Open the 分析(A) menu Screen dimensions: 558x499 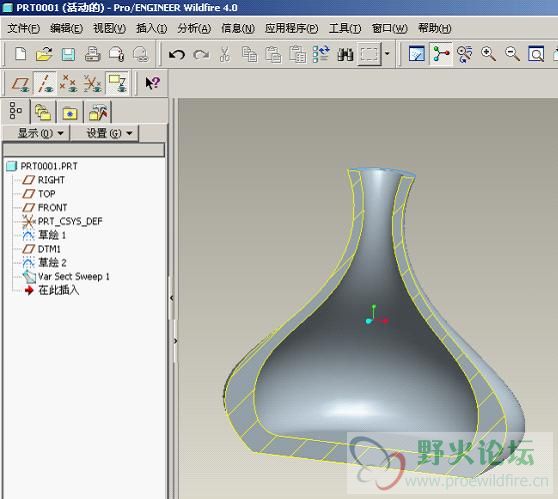(194, 28)
